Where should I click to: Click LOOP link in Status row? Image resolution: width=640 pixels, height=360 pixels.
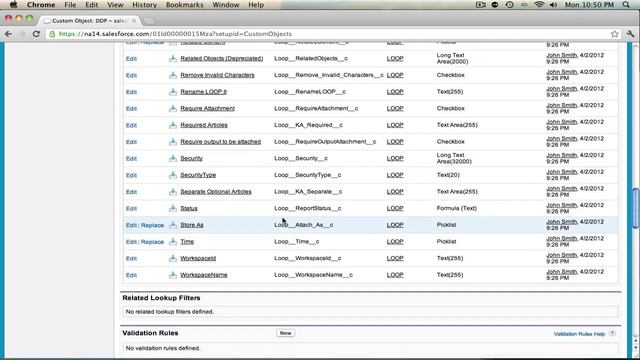point(395,208)
